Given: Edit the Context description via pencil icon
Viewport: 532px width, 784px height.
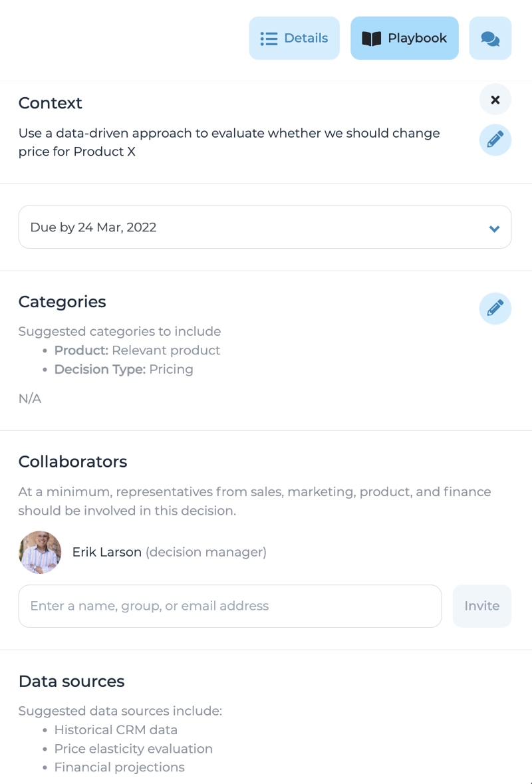Looking at the screenshot, I should (495, 140).
